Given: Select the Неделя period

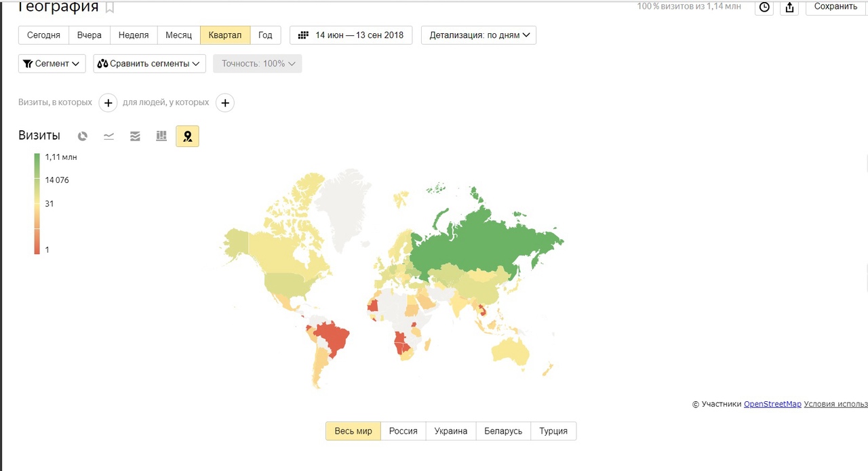Looking at the screenshot, I should coord(134,35).
